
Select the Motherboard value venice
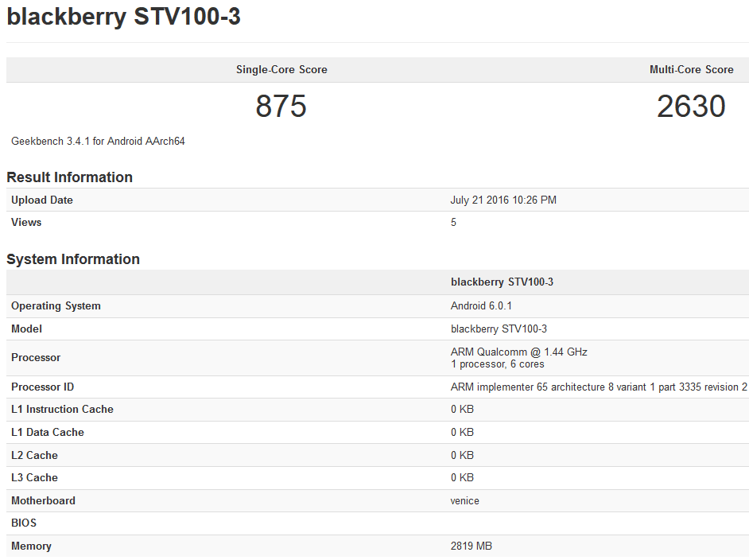pos(464,501)
